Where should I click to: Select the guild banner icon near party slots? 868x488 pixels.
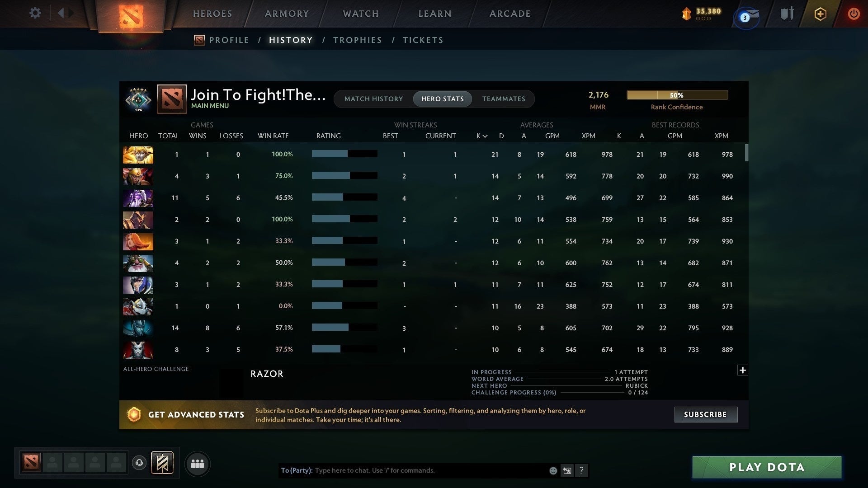(163, 463)
